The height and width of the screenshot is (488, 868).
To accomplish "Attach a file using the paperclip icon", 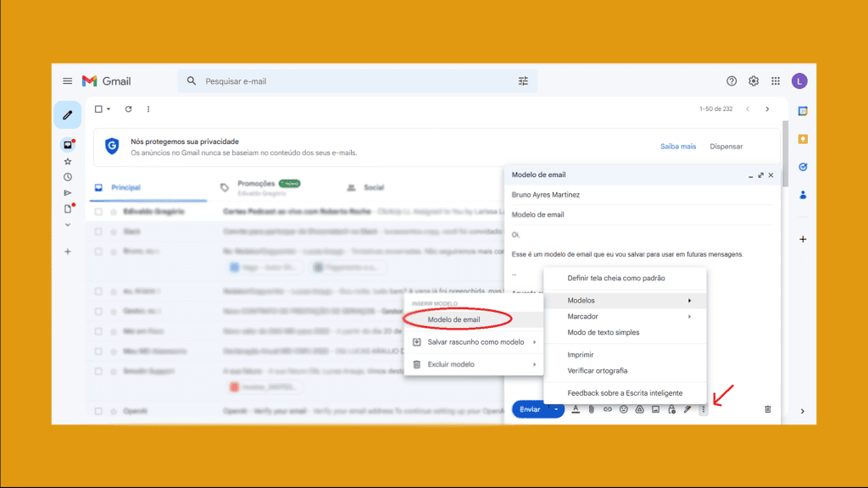I will tap(591, 409).
